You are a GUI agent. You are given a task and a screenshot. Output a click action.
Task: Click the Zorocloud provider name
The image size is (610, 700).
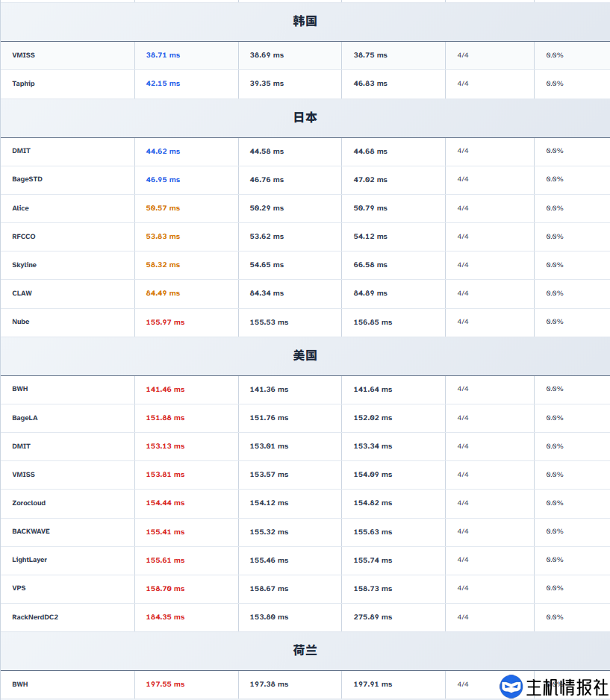[x=28, y=503]
